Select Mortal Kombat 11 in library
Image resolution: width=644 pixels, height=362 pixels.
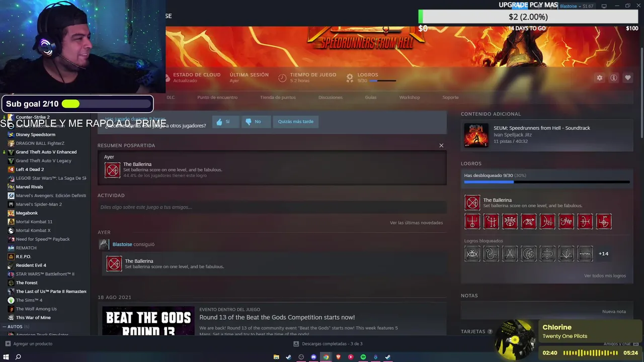[x=34, y=222]
